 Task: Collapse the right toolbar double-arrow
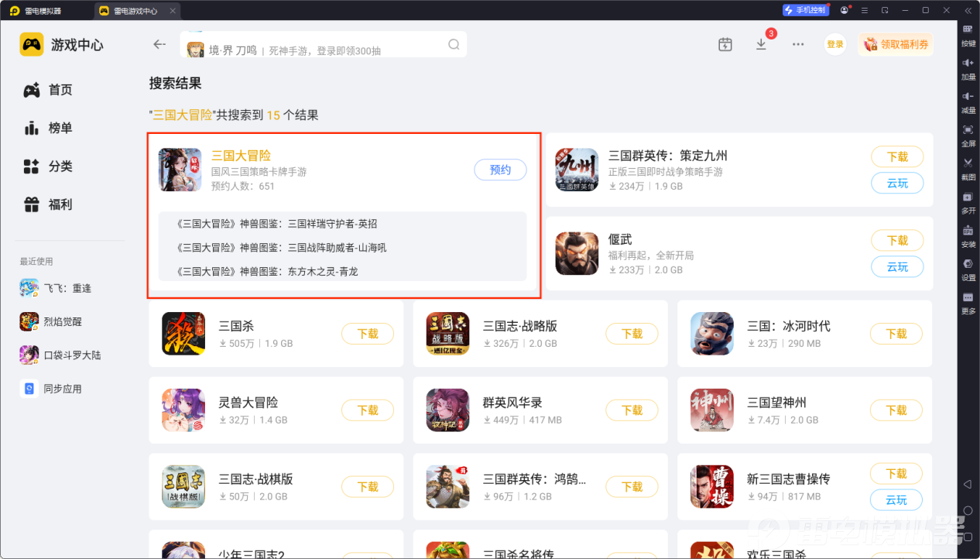point(968,10)
